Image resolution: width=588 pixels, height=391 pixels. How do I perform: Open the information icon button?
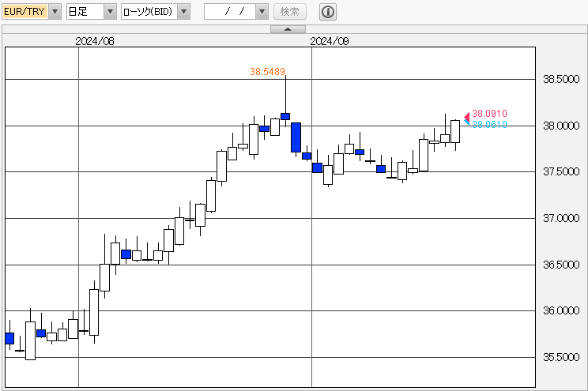click(x=328, y=12)
